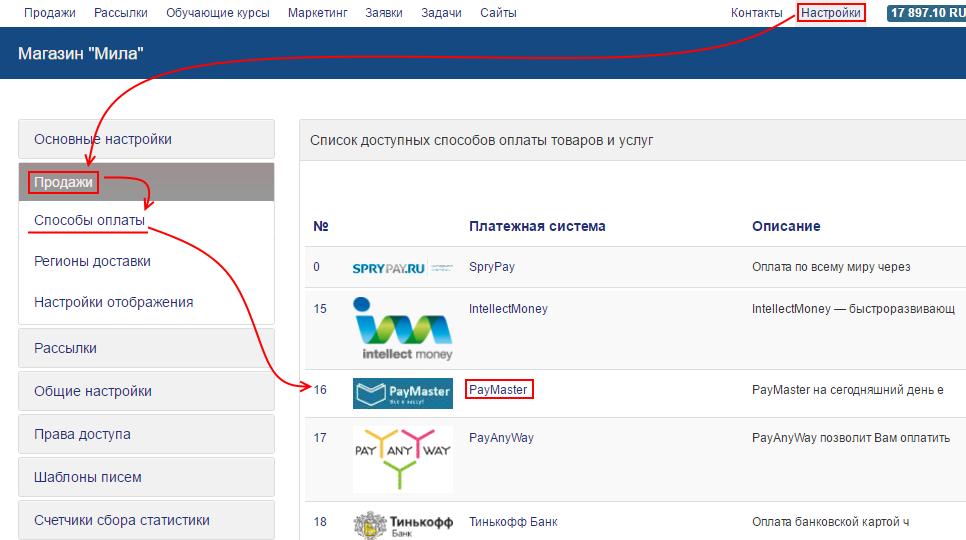This screenshot has width=966, height=540.
Task: Go to Рассылки in top navigation
Action: pyautogui.click(x=121, y=13)
